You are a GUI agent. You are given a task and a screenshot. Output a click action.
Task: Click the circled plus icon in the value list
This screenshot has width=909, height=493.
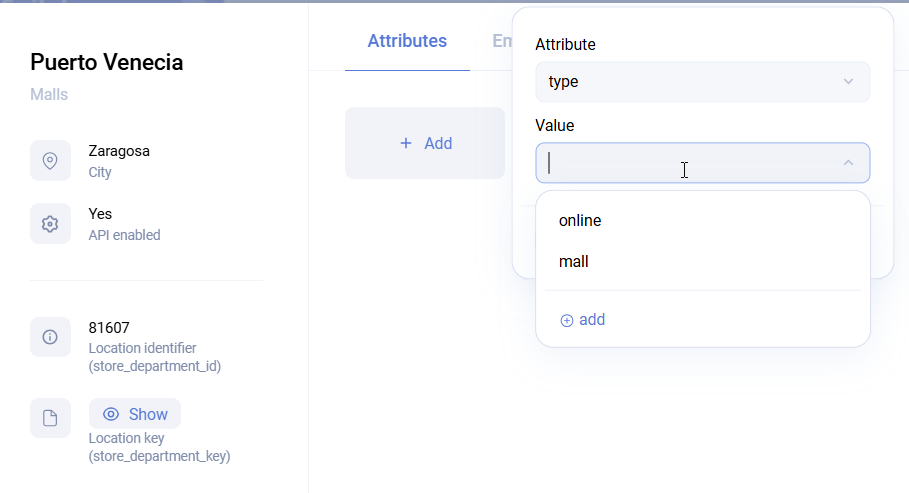566,321
